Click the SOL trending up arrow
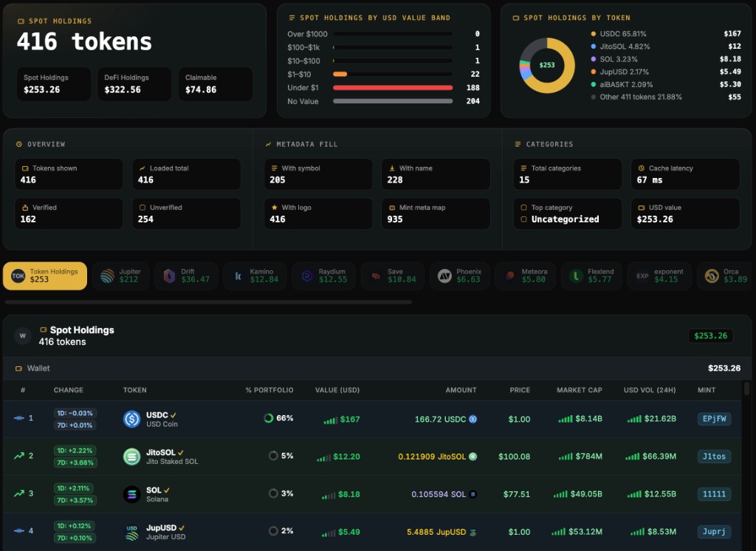 pyautogui.click(x=18, y=493)
